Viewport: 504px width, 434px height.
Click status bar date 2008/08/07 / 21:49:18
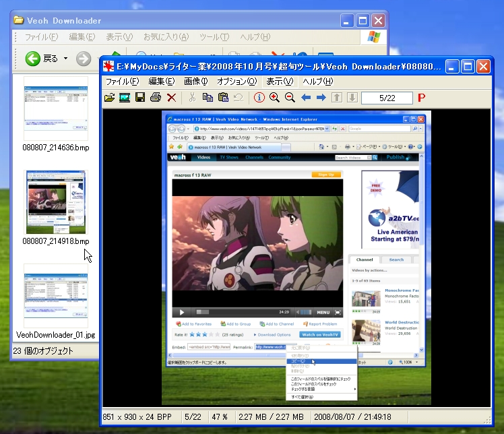[x=352, y=417]
